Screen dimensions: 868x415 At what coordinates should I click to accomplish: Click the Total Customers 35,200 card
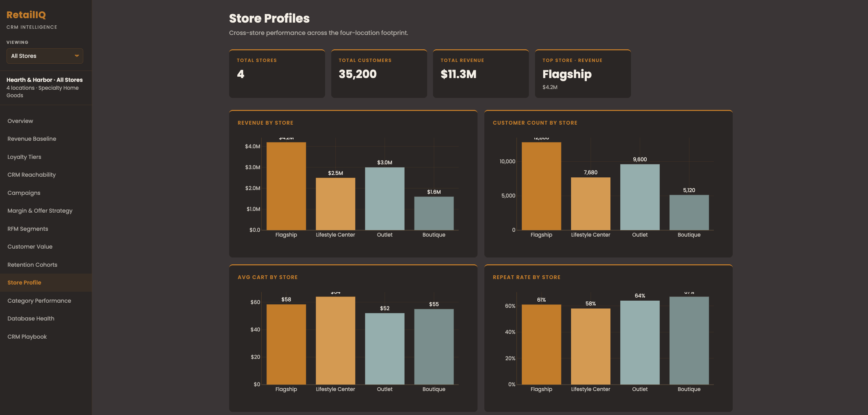(379, 74)
